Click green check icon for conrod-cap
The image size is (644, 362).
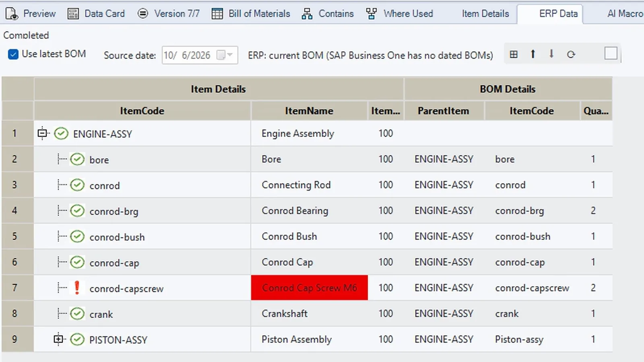point(77,262)
